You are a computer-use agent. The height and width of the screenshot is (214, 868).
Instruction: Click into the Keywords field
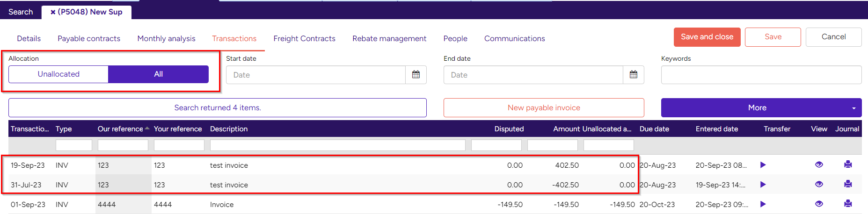(761, 75)
